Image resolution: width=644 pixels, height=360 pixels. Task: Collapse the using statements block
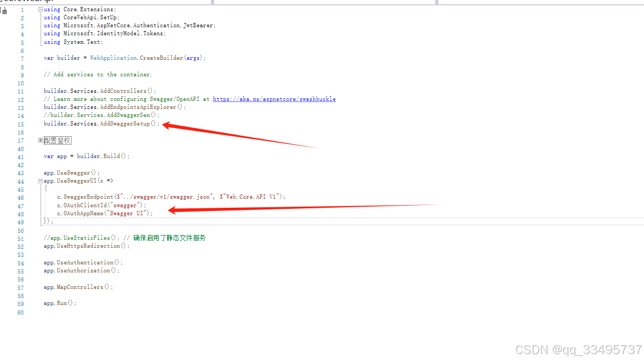pyautogui.click(x=41, y=9)
